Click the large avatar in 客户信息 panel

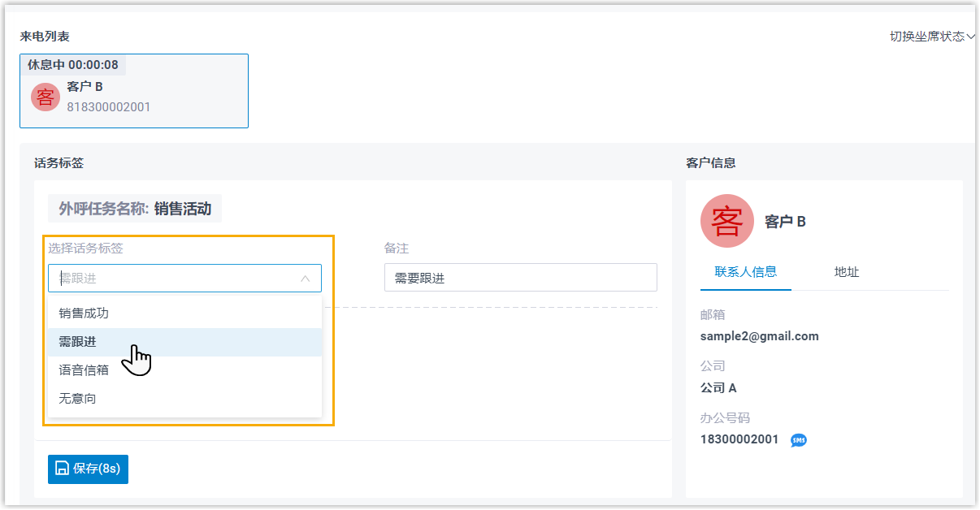(x=726, y=221)
